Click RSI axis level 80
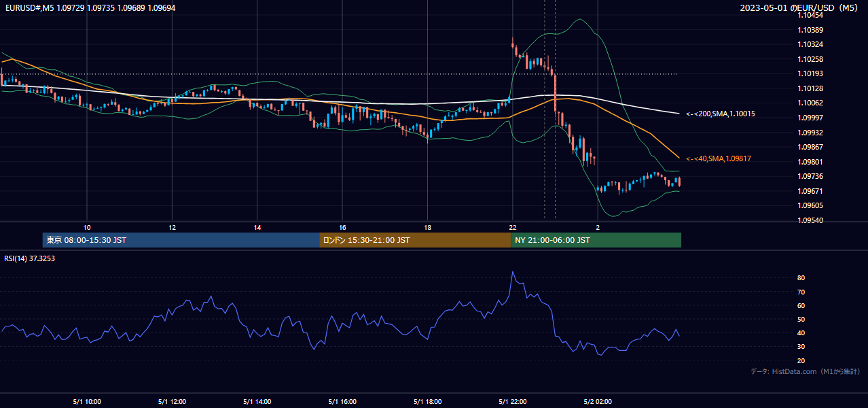The image size is (868, 408). pyautogui.click(x=801, y=278)
